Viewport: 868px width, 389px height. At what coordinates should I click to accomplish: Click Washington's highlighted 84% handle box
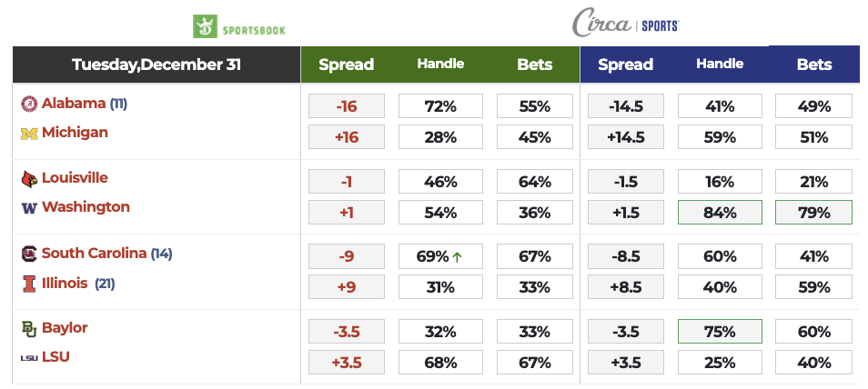720,213
